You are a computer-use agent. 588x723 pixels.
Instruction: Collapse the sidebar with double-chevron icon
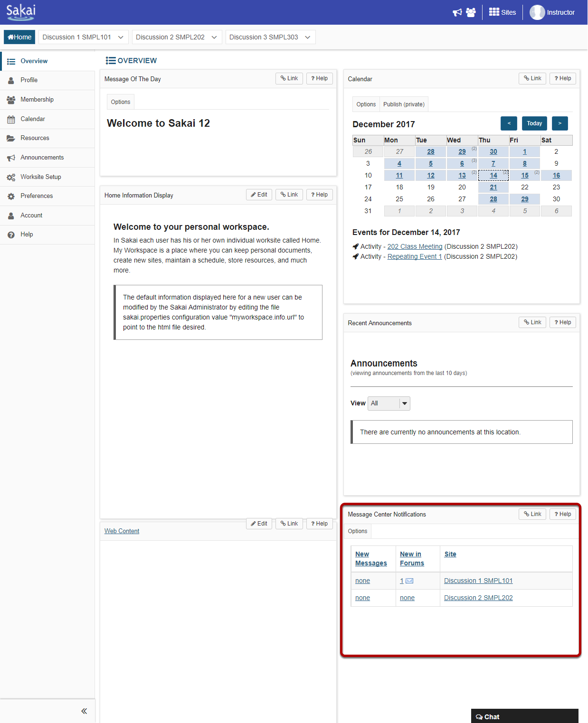click(84, 711)
